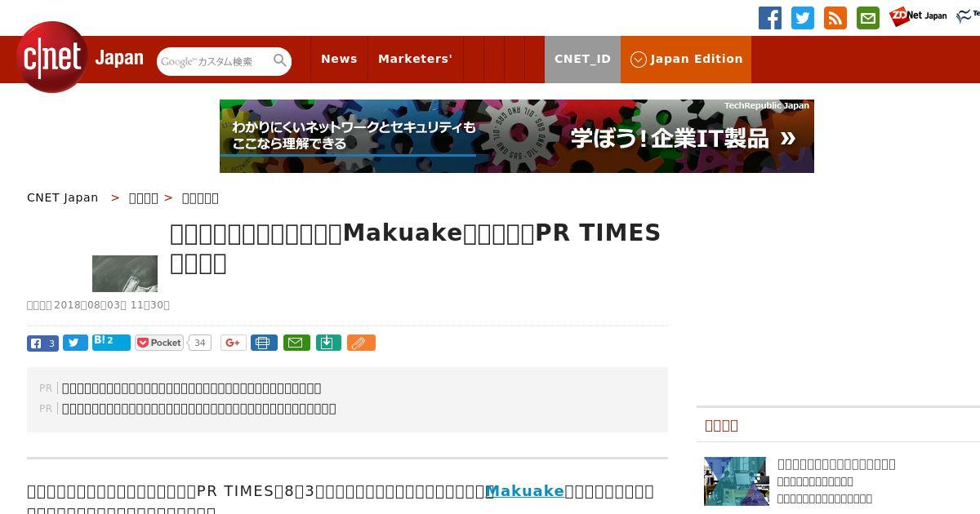Open the orange RSS feed icon
The image size is (980, 514).
(x=835, y=18)
